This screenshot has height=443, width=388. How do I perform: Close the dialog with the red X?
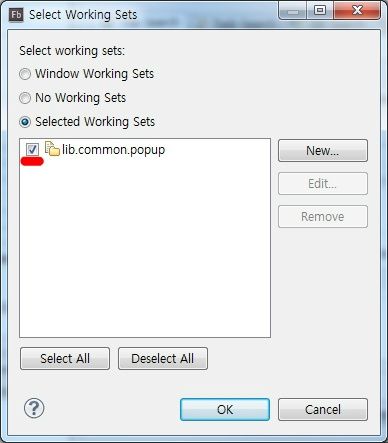[357, 11]
